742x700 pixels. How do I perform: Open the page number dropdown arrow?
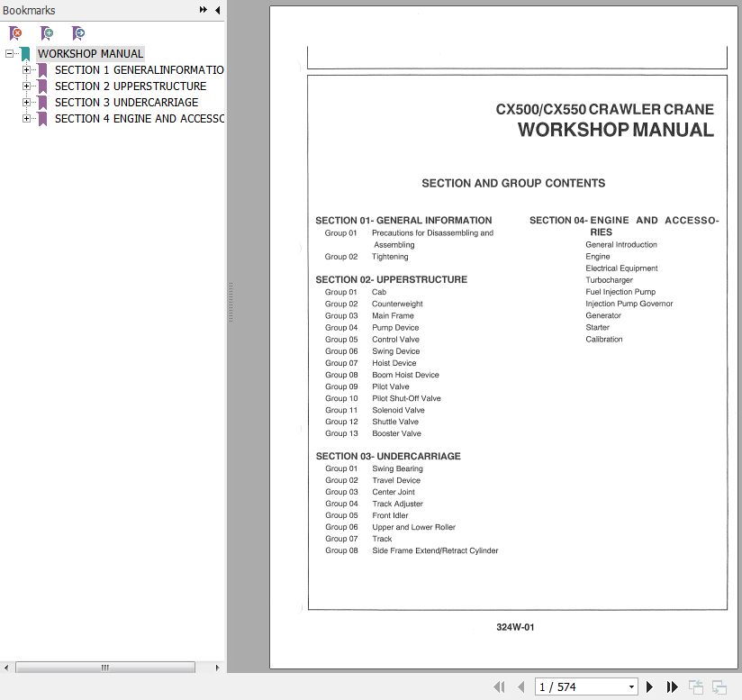[631, 686]
